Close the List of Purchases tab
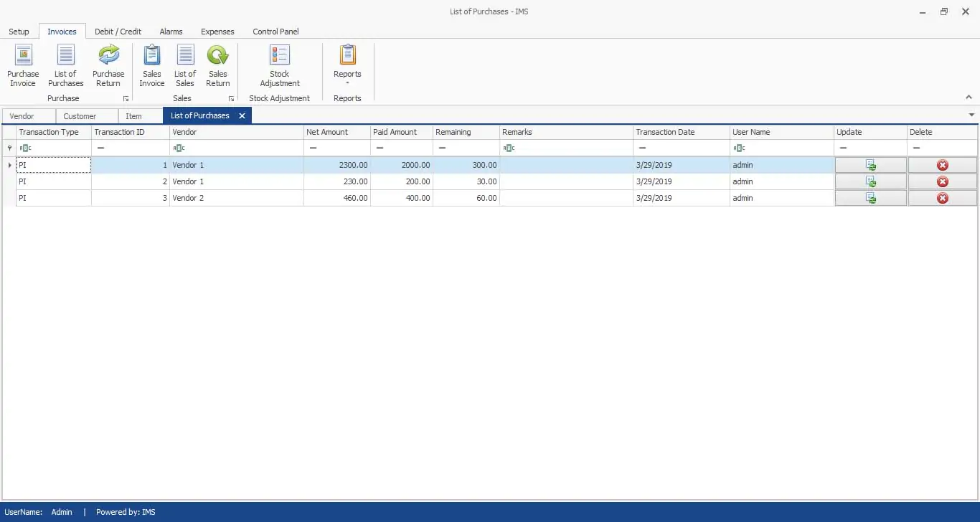The image size is (980, 522). pos(242,115)
